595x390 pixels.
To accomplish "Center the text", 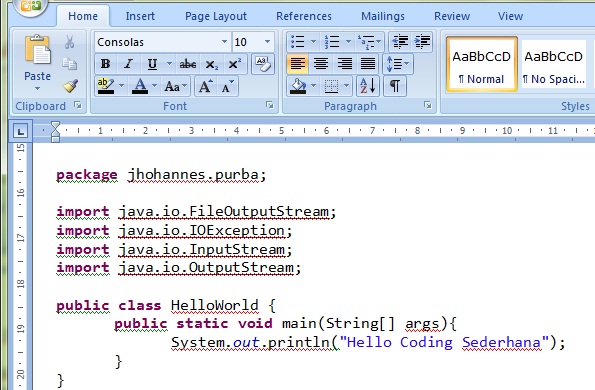I will (321, 64).
